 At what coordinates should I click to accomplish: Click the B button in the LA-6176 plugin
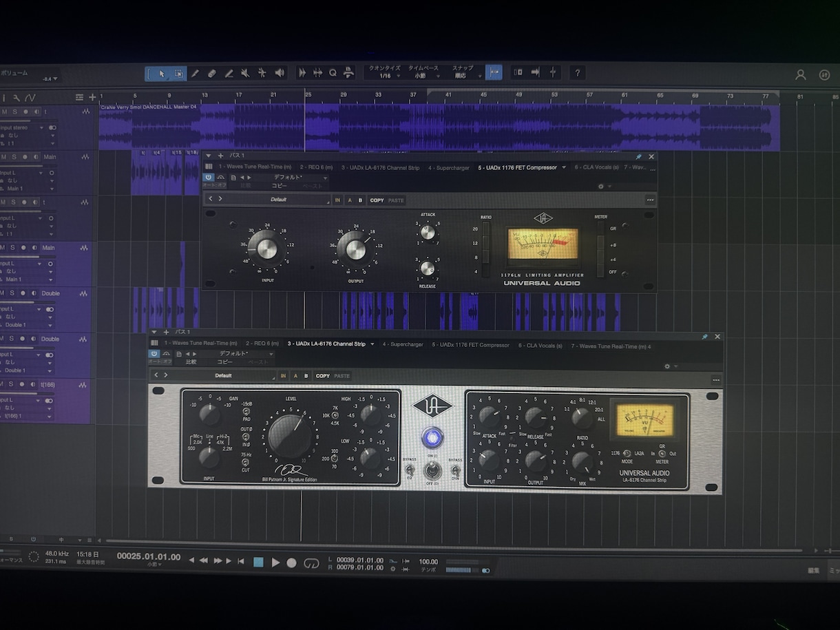(x=306, y=376)
